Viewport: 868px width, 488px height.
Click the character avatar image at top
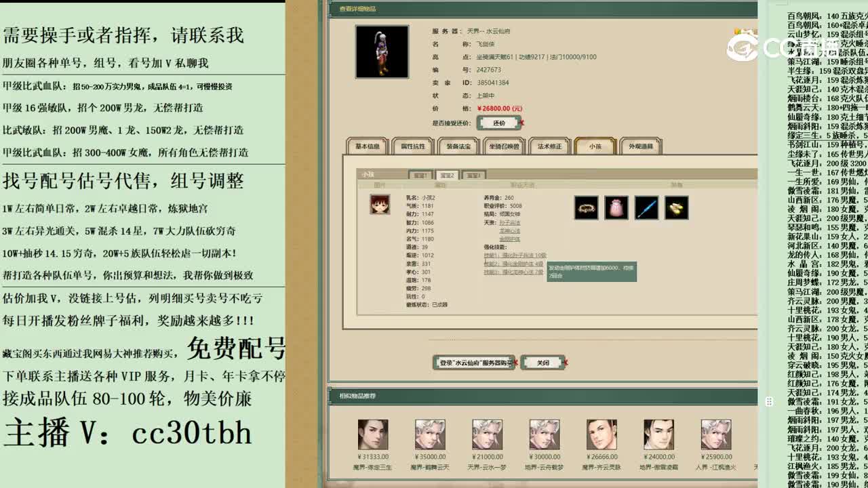382,52
